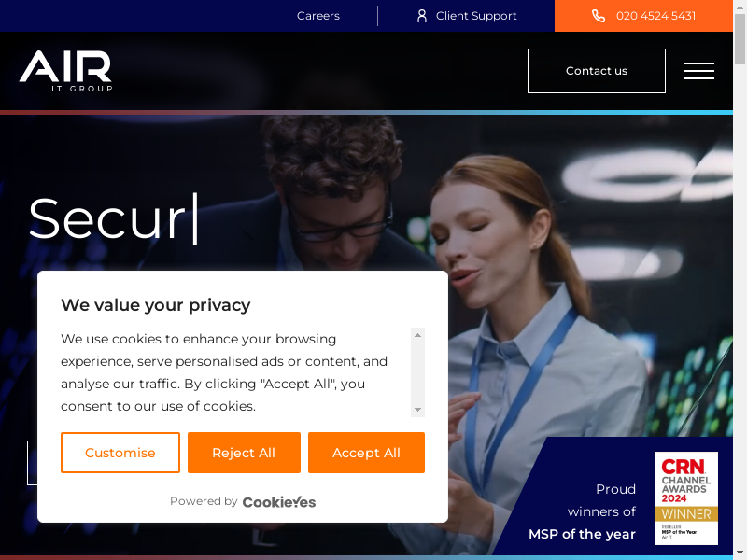This screenshot has height=560, width=747.
Task: Click the page scrollbar up arrow
Action: tap(740, 7)
